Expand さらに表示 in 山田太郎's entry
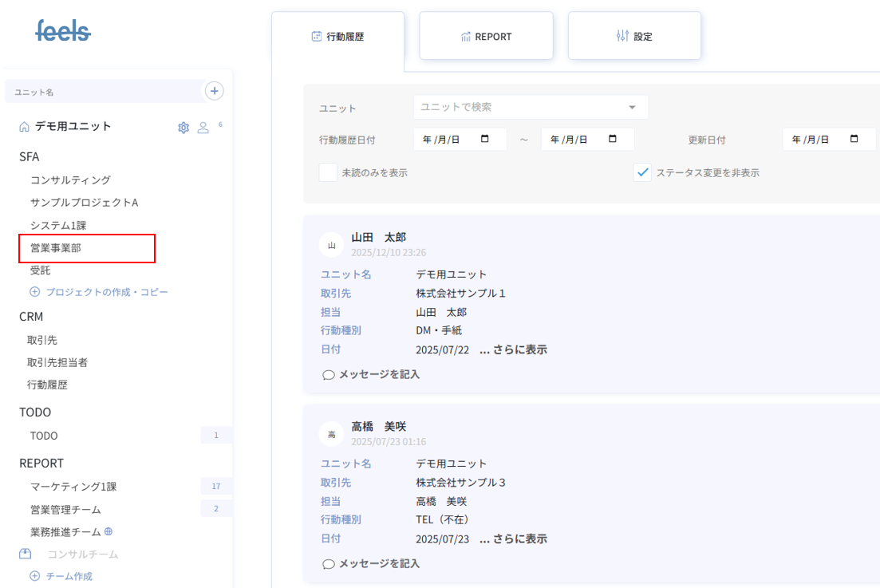The height and width of the screenshot is (588, 880). 513,349
